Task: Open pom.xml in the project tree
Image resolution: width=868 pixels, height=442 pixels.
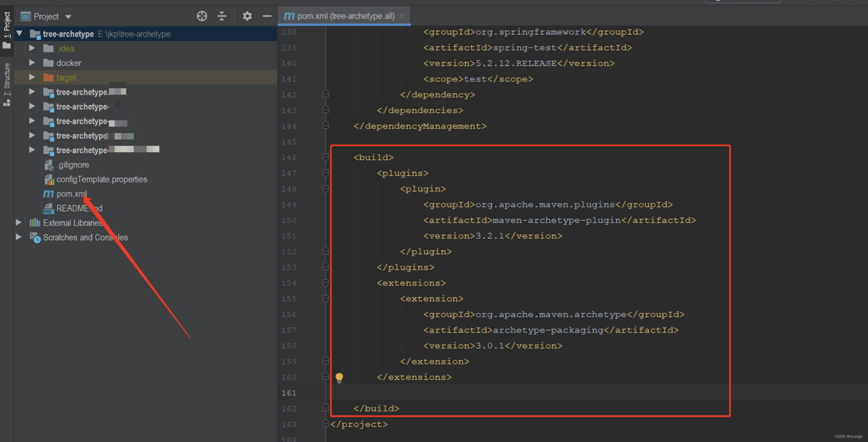Action: click(71, 194)
